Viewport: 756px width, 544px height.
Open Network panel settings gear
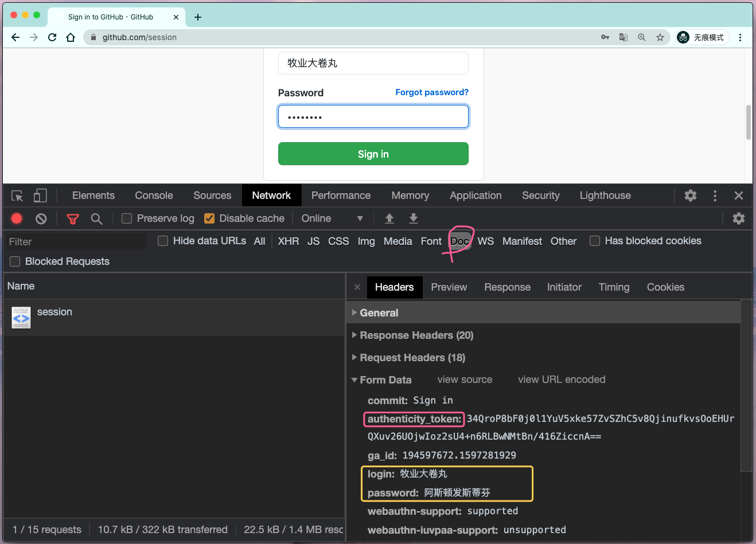point(739,218)
